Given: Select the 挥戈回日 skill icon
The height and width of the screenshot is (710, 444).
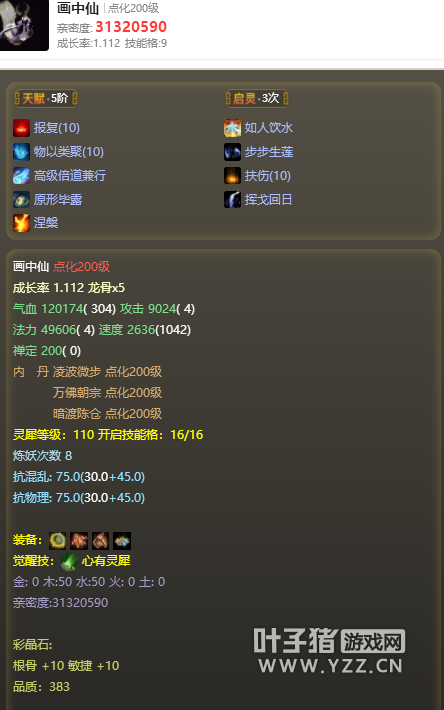Looking at the screenshot, I should (x=232, y=200).
